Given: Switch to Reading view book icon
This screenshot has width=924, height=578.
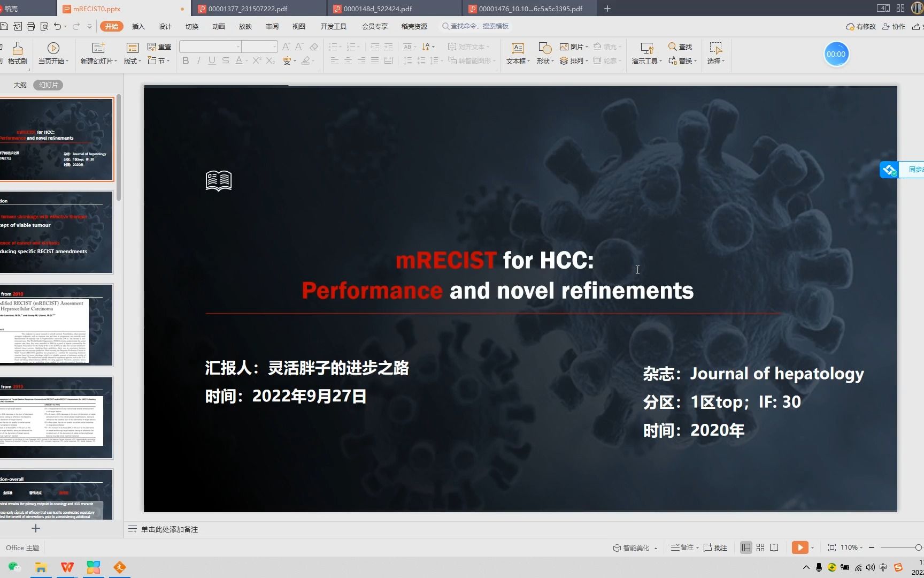Looking at the screenshot, I should pyautogui.click(x=774, y=547).
